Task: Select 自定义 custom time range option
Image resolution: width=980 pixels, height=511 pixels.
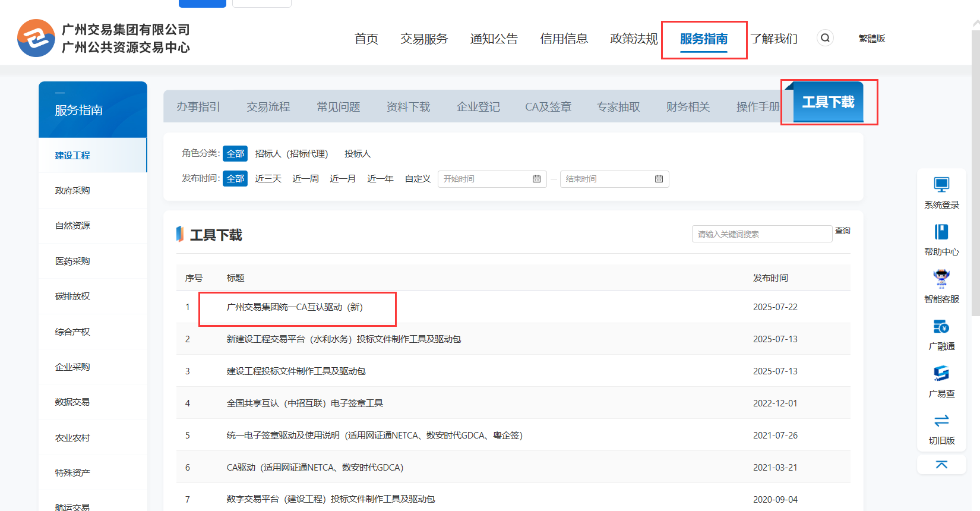Action: click(x=418, y=179)
